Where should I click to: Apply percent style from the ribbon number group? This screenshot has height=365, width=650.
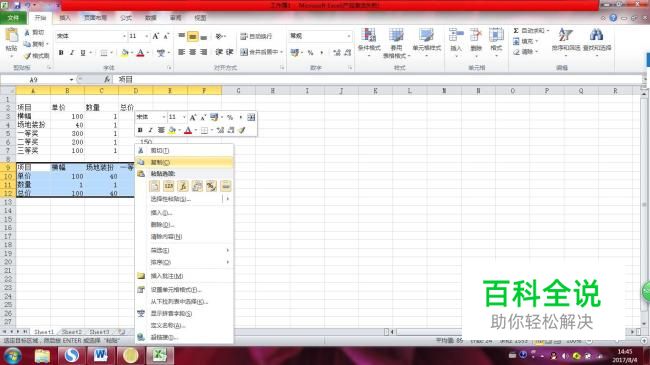pos(310,53)
